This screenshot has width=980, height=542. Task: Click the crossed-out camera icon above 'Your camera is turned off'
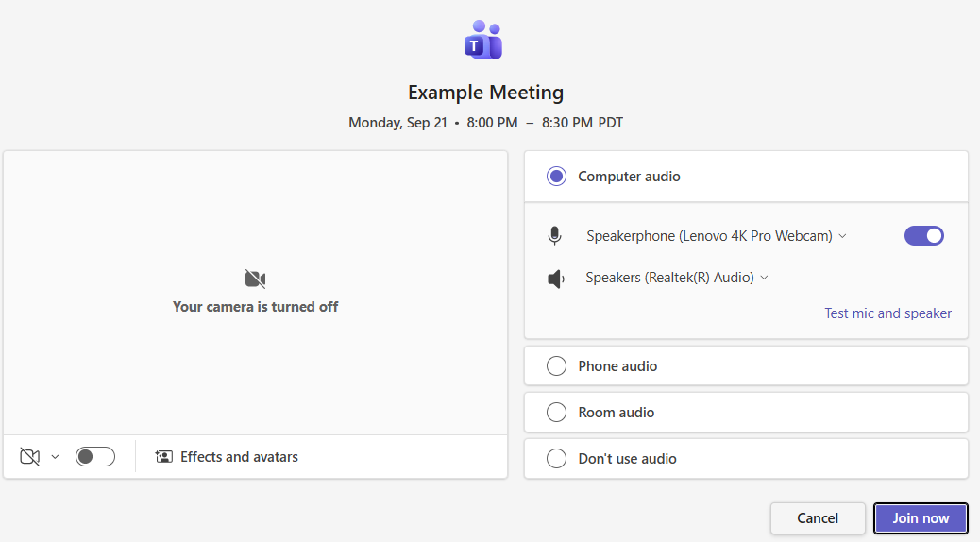255,279
